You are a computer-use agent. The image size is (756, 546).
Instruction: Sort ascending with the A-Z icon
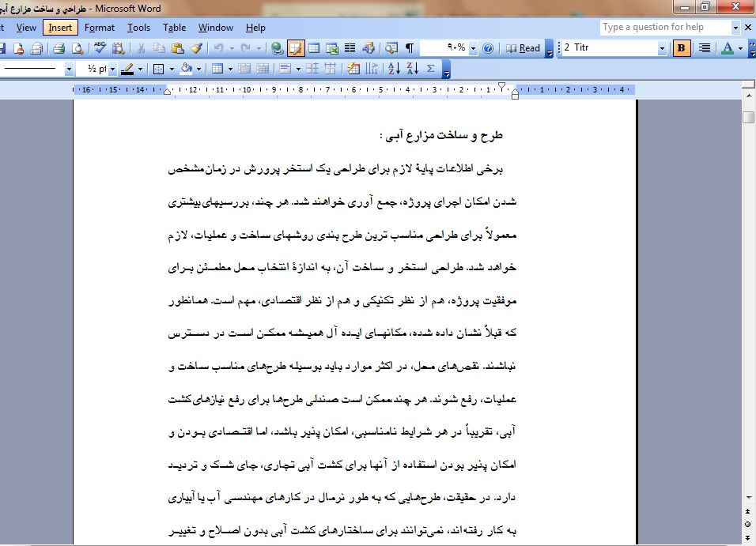395,69
